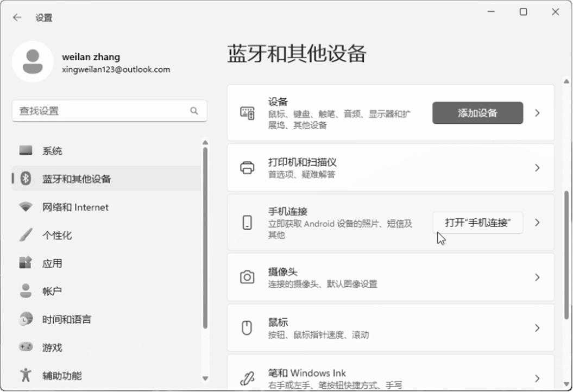This screenshot has height=392, width=573.
Task: Click the 打开"手机连接" button
Action: (x=477, y=223)
